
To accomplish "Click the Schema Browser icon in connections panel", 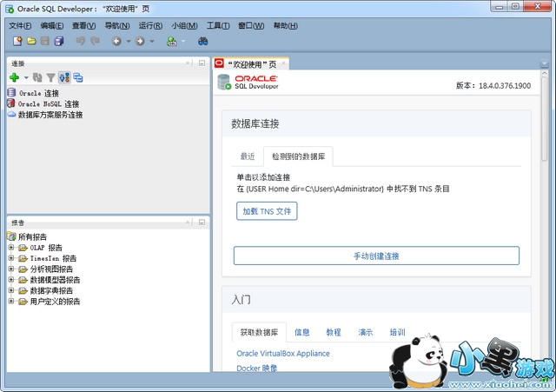I will click(x=64, y=77).
